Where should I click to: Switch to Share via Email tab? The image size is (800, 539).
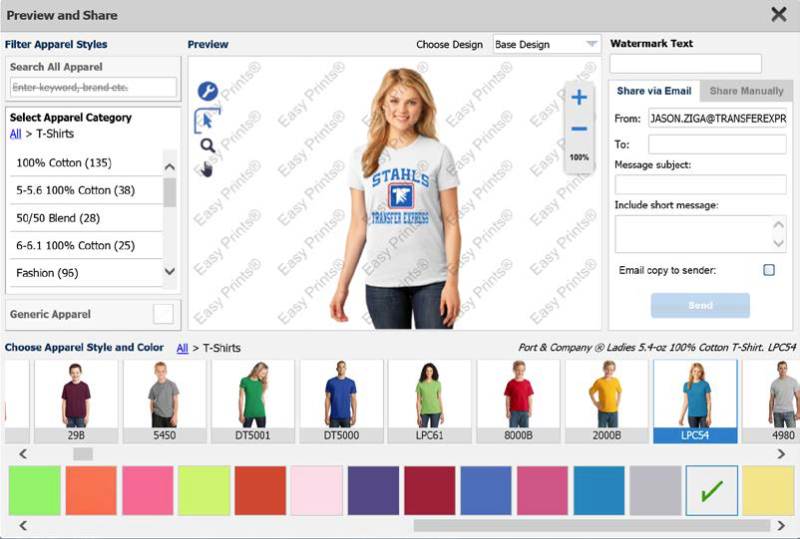654,91
